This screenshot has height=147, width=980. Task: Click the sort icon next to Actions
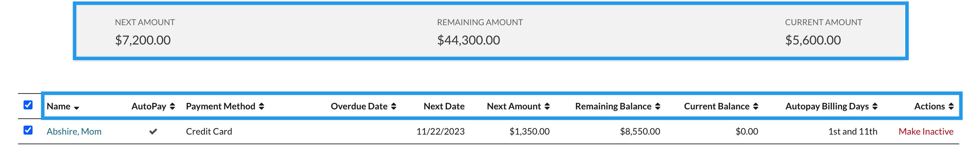(951, 106)
